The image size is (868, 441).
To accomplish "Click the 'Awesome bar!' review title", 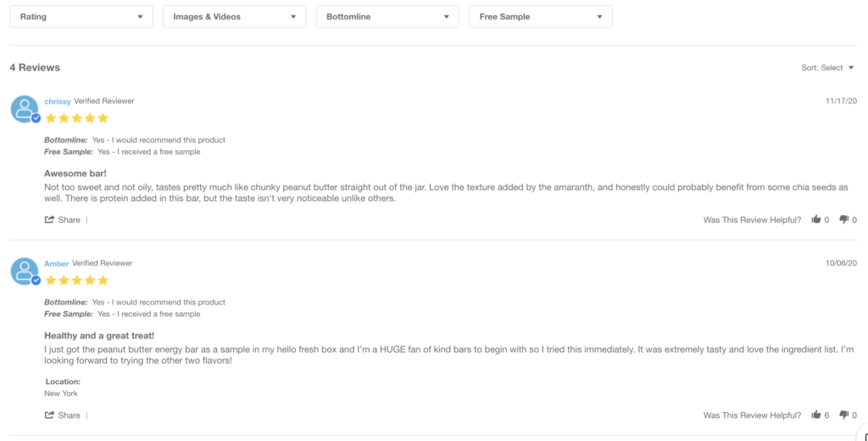I will [x=74, y=174].
